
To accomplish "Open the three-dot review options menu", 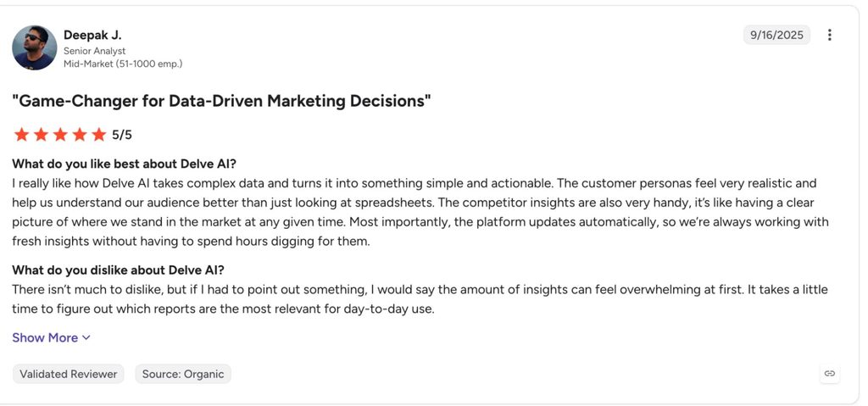I will [829, 35].
